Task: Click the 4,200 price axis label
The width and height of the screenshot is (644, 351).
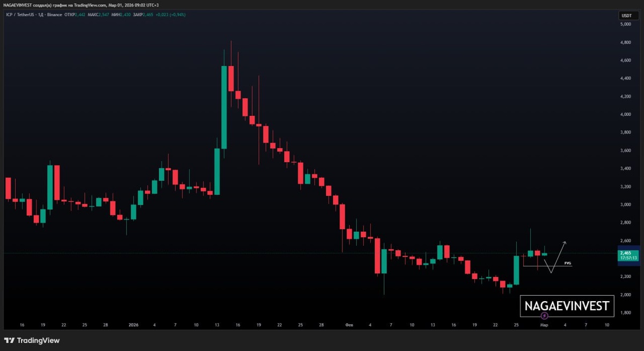Action: [625, 97]
